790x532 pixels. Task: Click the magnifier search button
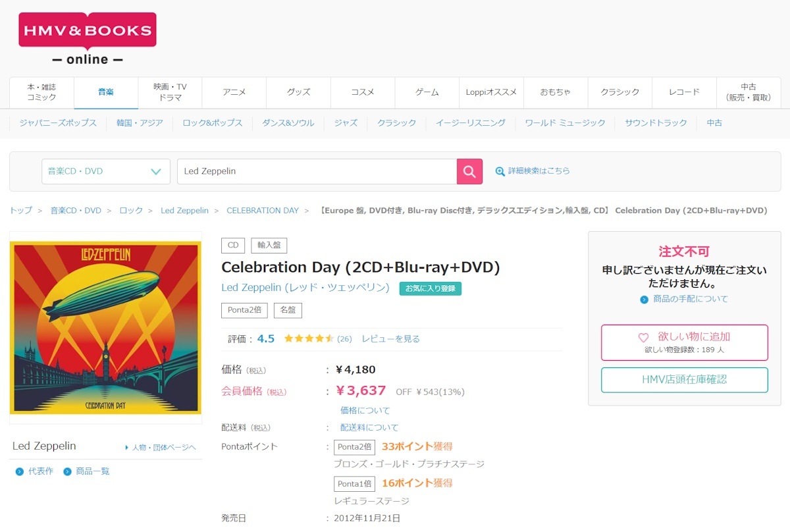(469, 171)
